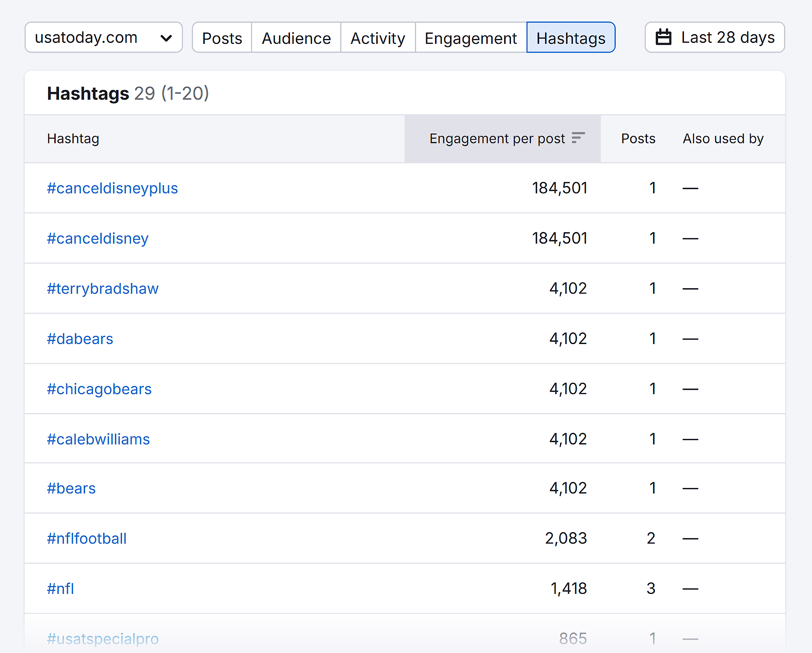Open the Engagement tab
Image resolution: width=812 pixels, height=653 pixels.
[x=471, y=38]
